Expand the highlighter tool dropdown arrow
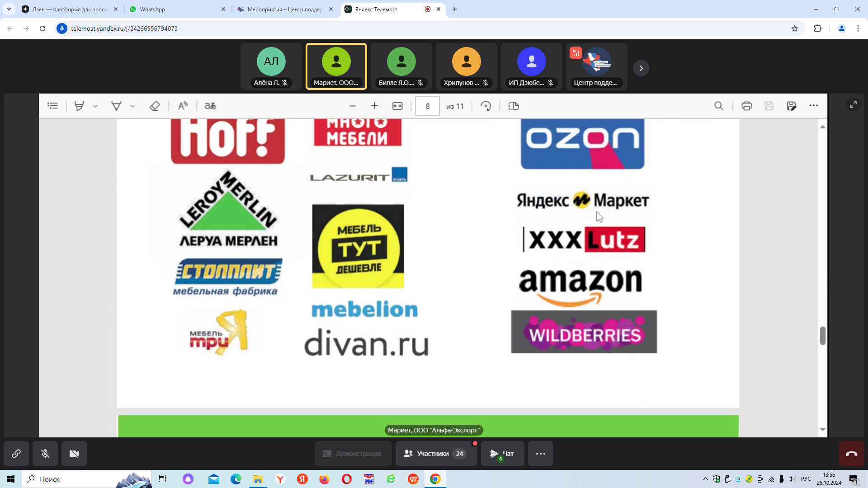Image resolution: width=868 pixels, height=488 pixels. click(x=95, y=106)
